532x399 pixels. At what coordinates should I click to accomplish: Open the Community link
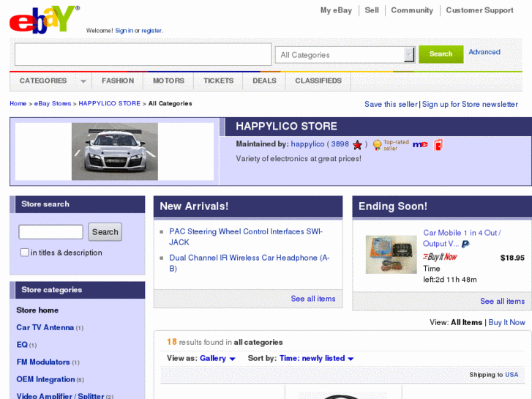tap(412, 10)
